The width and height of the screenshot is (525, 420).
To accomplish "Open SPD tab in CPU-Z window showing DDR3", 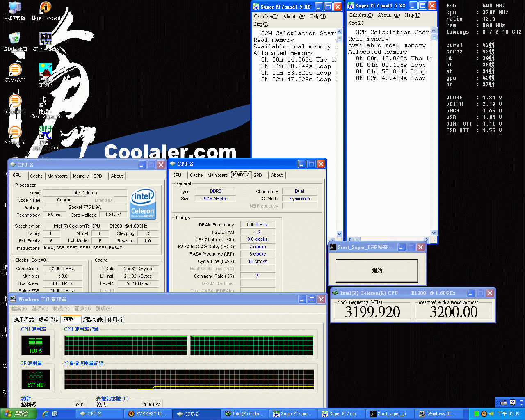I will 258,175.
